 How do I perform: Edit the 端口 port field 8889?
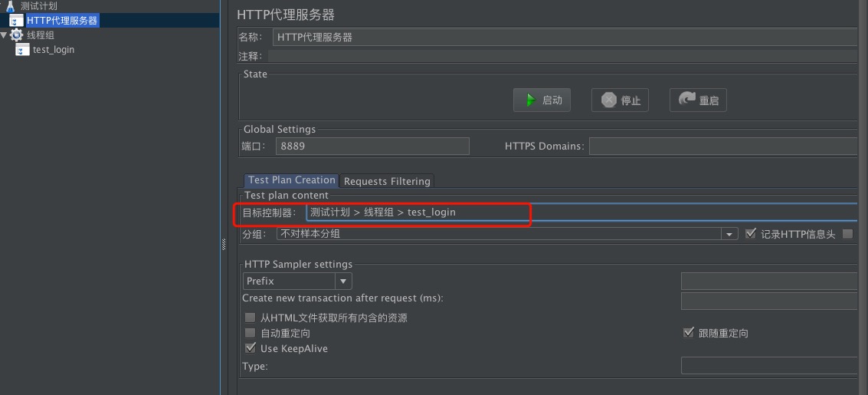coord(372,146)
